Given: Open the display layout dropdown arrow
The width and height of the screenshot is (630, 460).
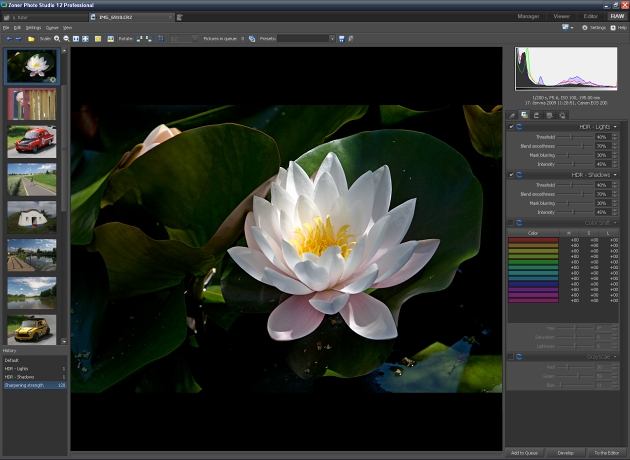Looking at the screenshot, I should tap(572, 28).
